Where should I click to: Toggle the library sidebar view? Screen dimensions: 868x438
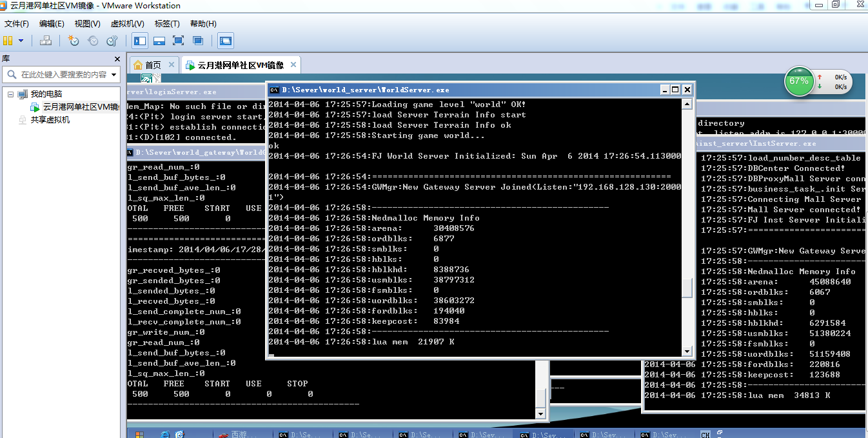140,41
